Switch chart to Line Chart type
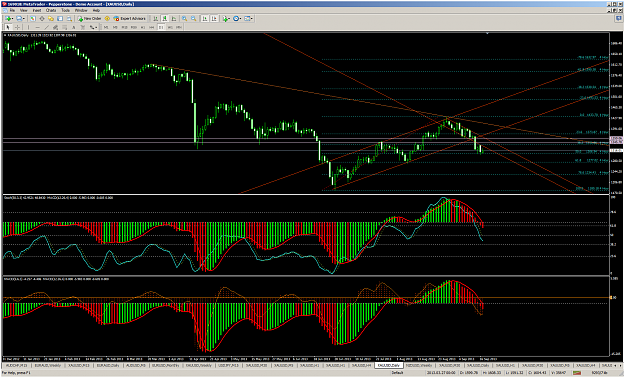 pyautogui.click(x=174, y=18)
